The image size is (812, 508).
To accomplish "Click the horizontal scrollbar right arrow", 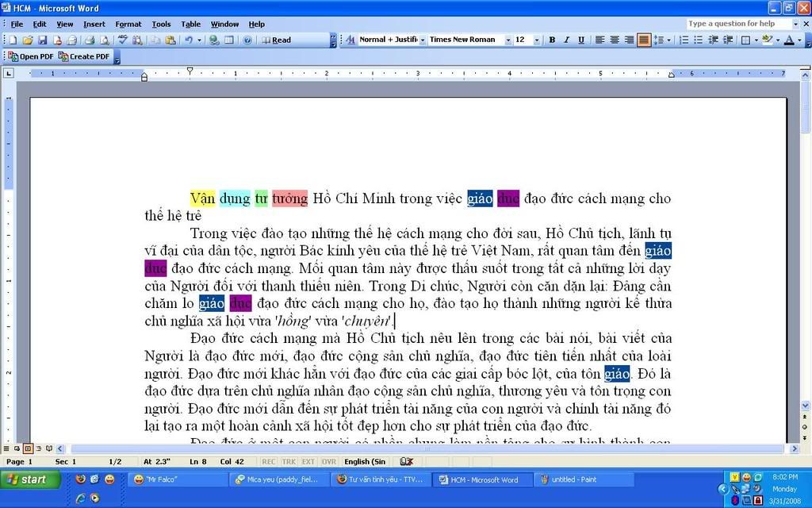I will click(795, 449).
